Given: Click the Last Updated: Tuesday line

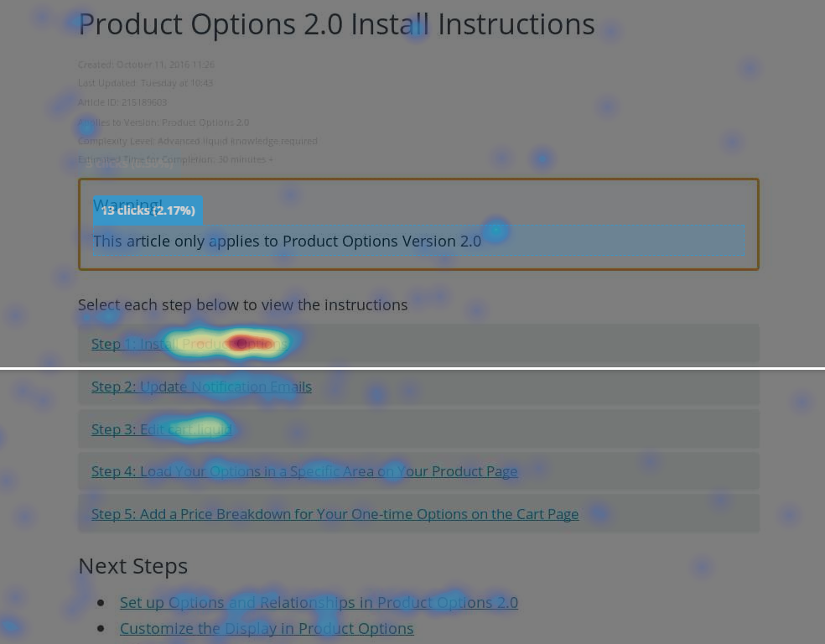Looking at the screenshot, I should point(145,83).
